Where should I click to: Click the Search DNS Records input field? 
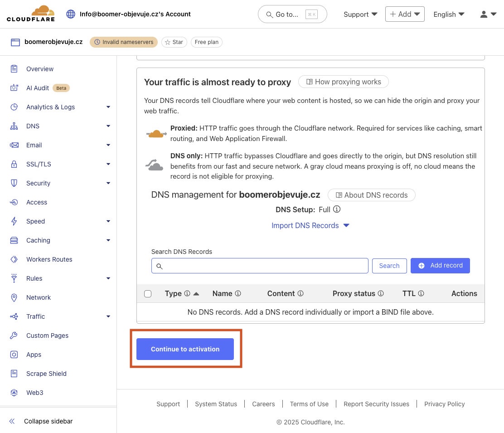click(260, 266)
